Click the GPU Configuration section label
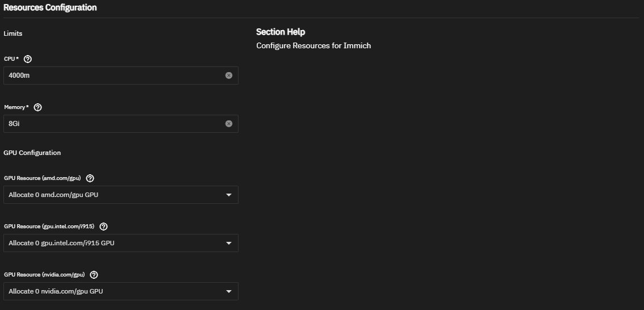This screenshot has width=644, height=310. pos(32,153)
